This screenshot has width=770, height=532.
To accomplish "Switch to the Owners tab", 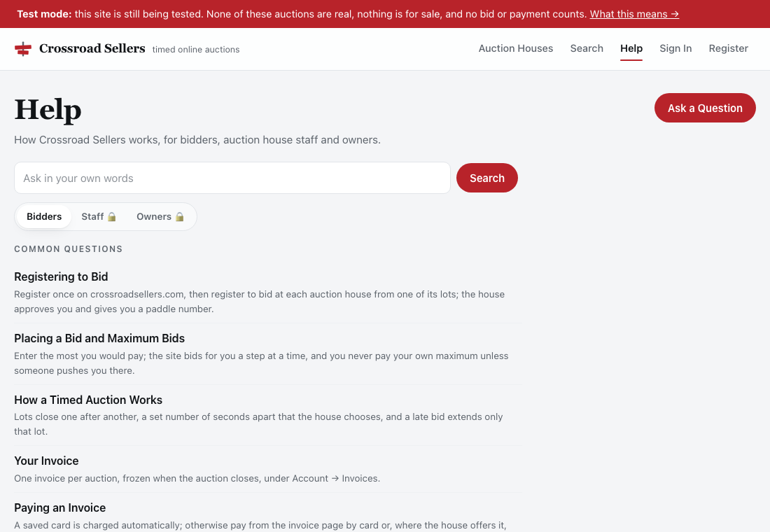I will click(160, 216).
